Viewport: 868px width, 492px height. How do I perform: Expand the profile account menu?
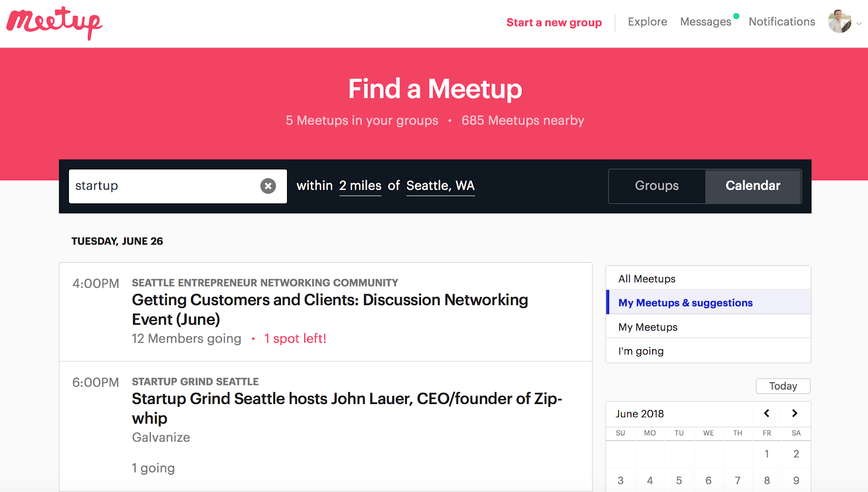tap(859, 24)
